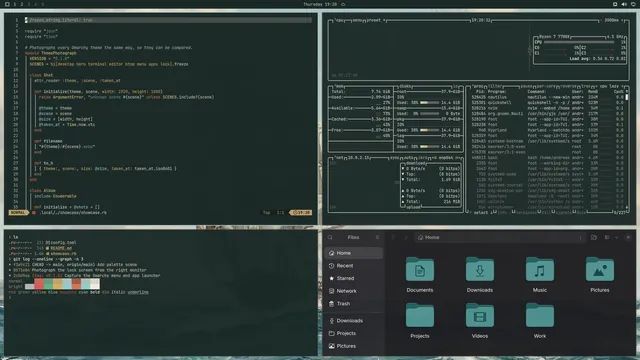Click the Thursday 19:20 clock

[320, 4]
